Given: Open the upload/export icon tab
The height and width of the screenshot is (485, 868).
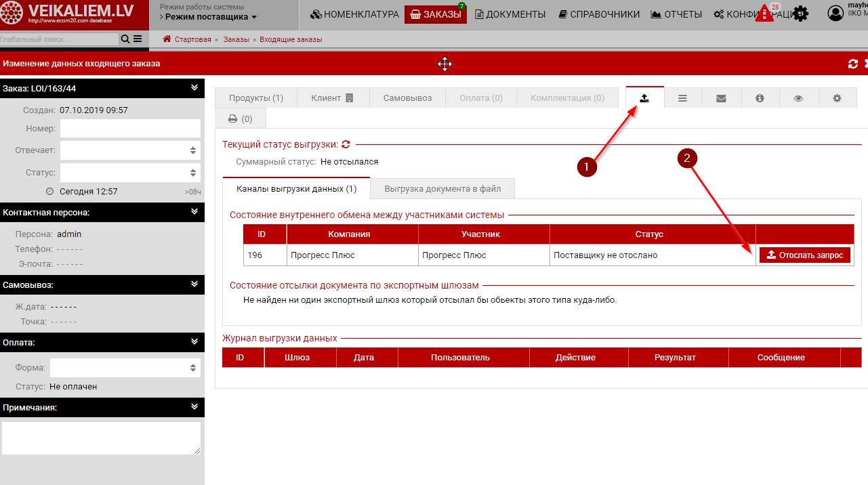Looking at the screenshot, I should pyautogui.click(x=644, y=98).
